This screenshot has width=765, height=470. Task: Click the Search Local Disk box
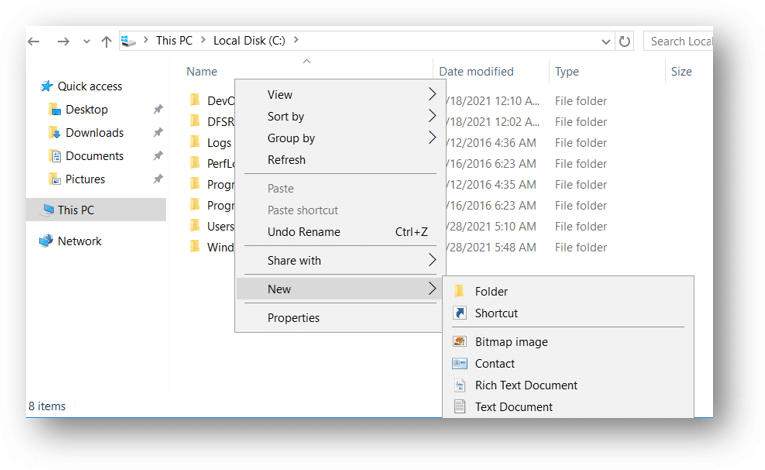tap(678, 41)
